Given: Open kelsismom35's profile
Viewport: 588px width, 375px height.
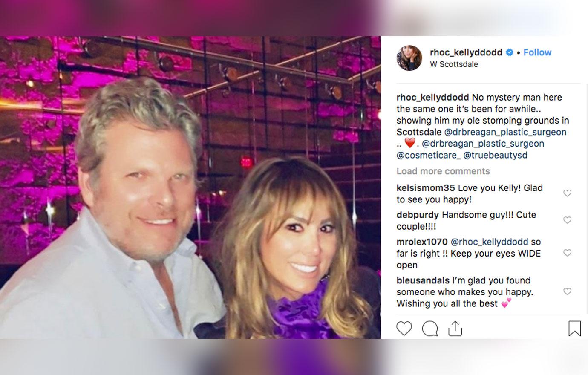Looking at the screenshot, I should [426, 188].
